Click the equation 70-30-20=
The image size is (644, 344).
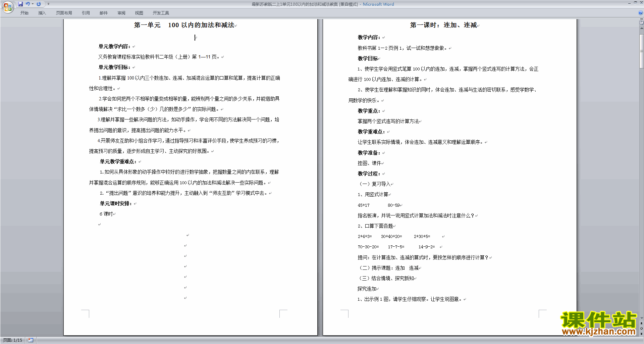pos(368,247)
